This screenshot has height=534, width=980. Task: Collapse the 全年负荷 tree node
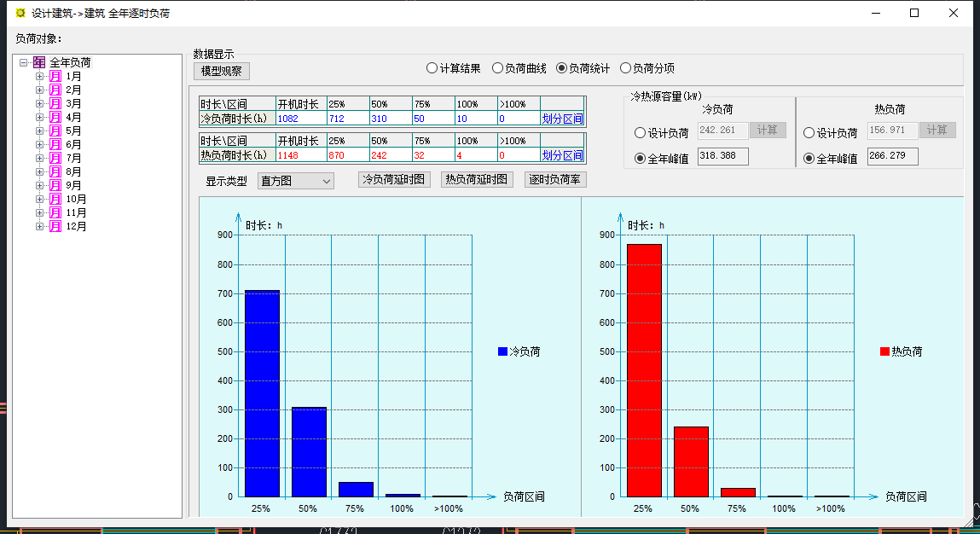[24, 62]
